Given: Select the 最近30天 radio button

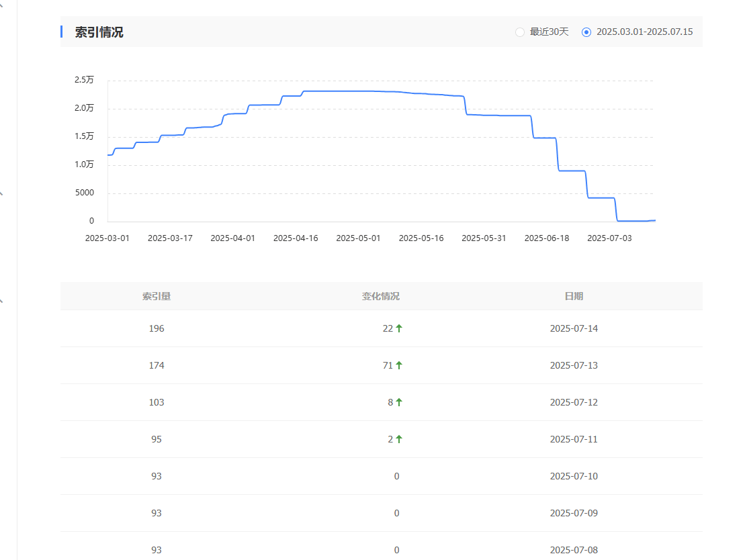Looking at the screenshot, I should [x=520, y=32].
